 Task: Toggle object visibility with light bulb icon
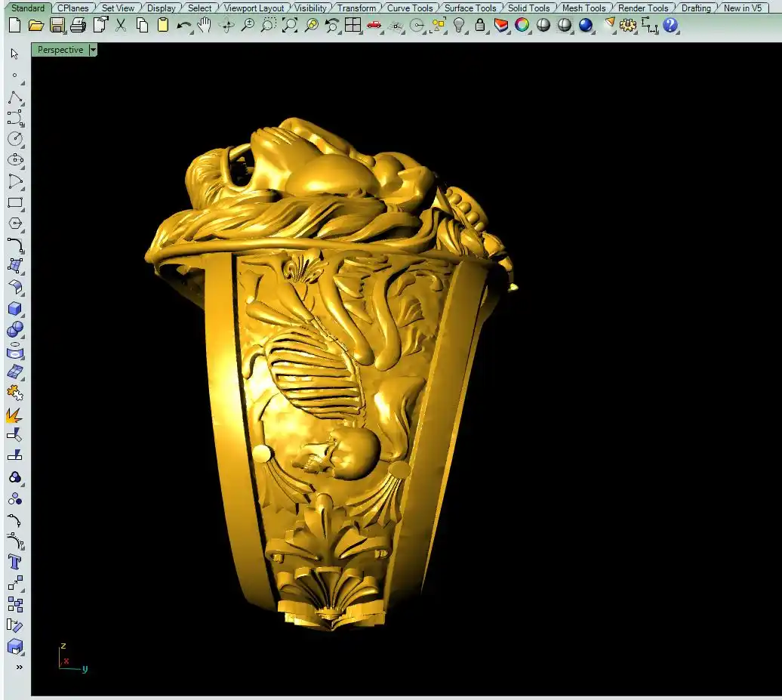(x=459, y=25)
